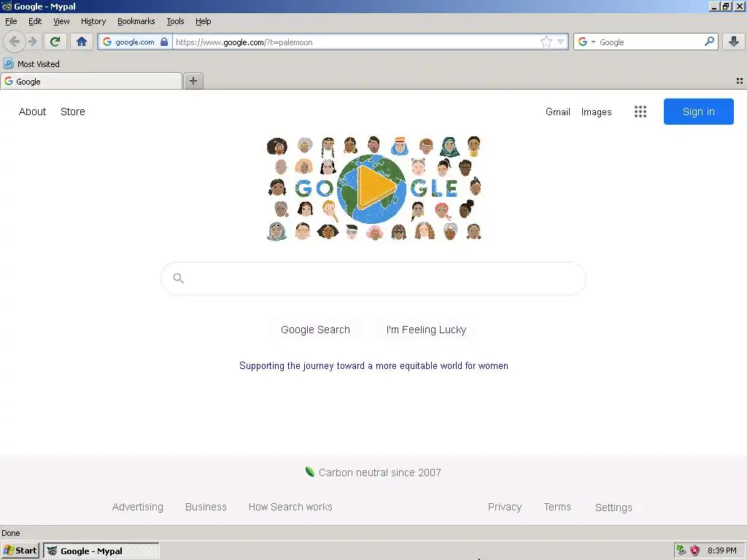Click the tab groups grid icon
Image resolution: width=747 pixels, height=560 pixels.
[x=740, y=81]
